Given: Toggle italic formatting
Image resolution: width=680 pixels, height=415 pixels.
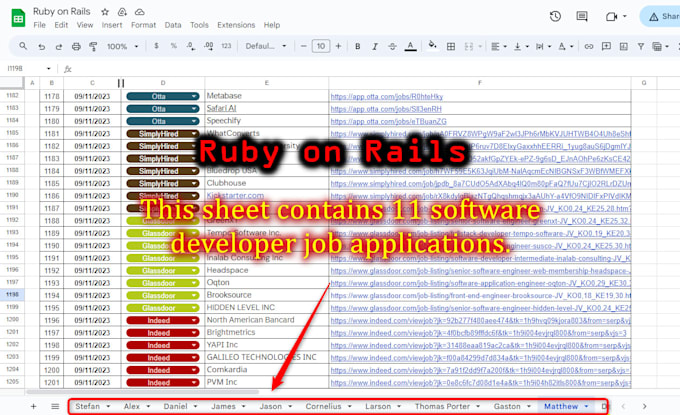Looking at the screenshot, I should (x=375, y=46).
